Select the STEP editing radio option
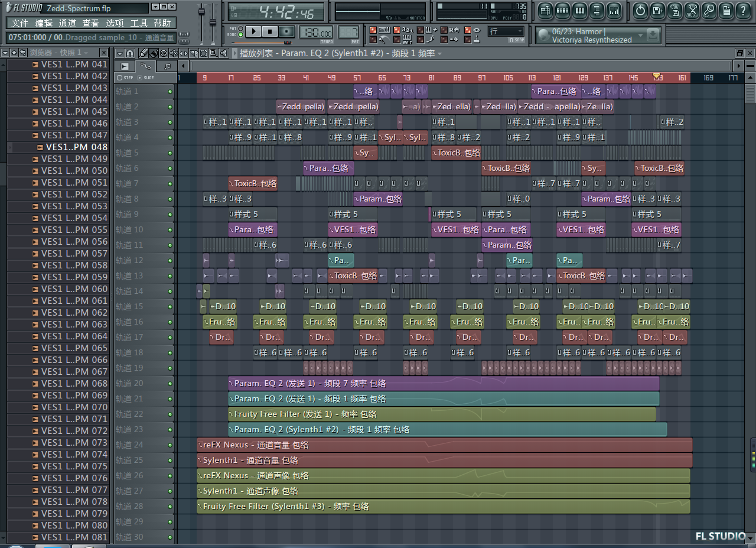 [119, 78]
